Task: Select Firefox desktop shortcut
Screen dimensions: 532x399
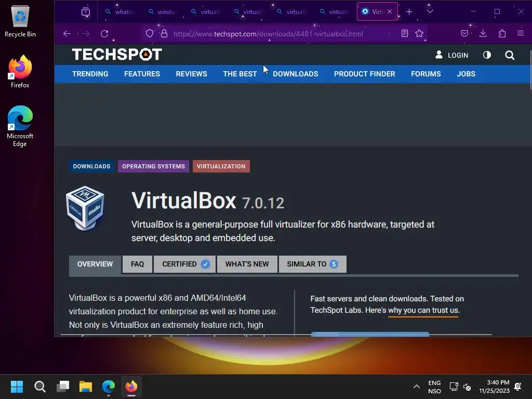Action: point(20,72)
